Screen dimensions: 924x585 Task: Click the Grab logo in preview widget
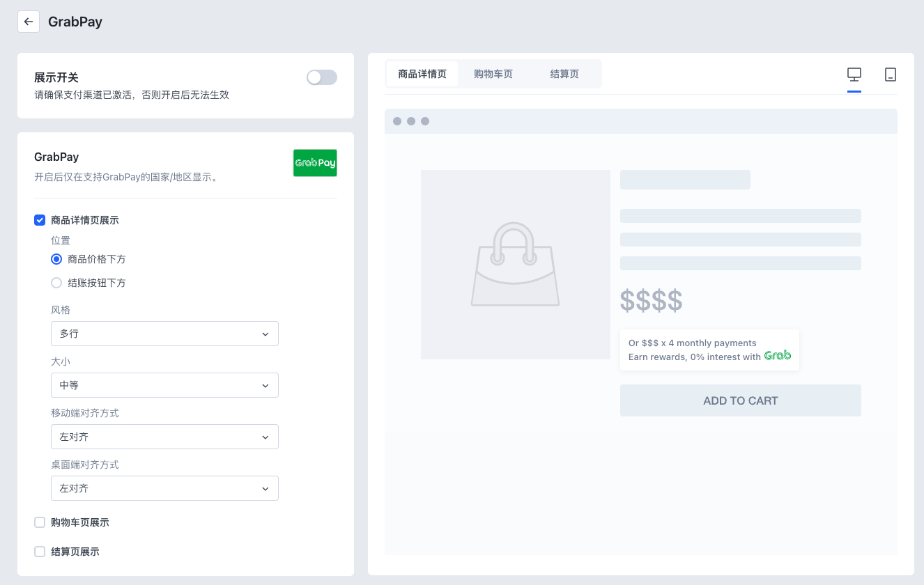(x=778, y=356)
